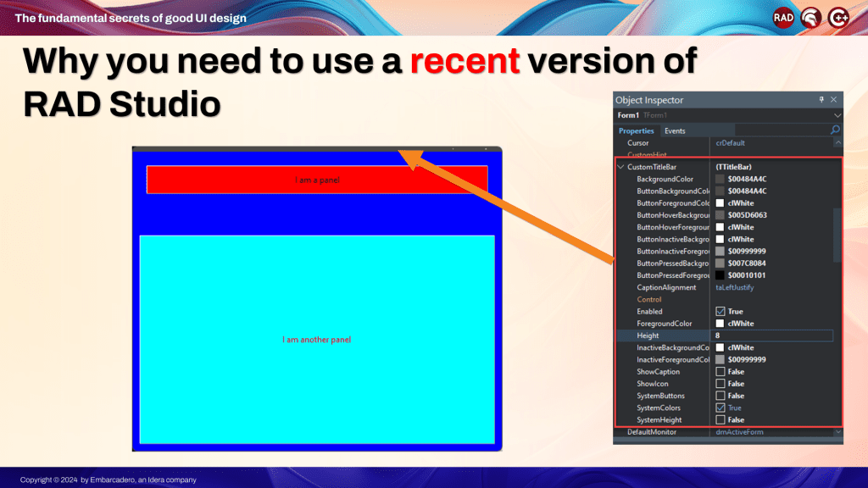
Task: Select the ForegroundColor property name
Action: 665,323
